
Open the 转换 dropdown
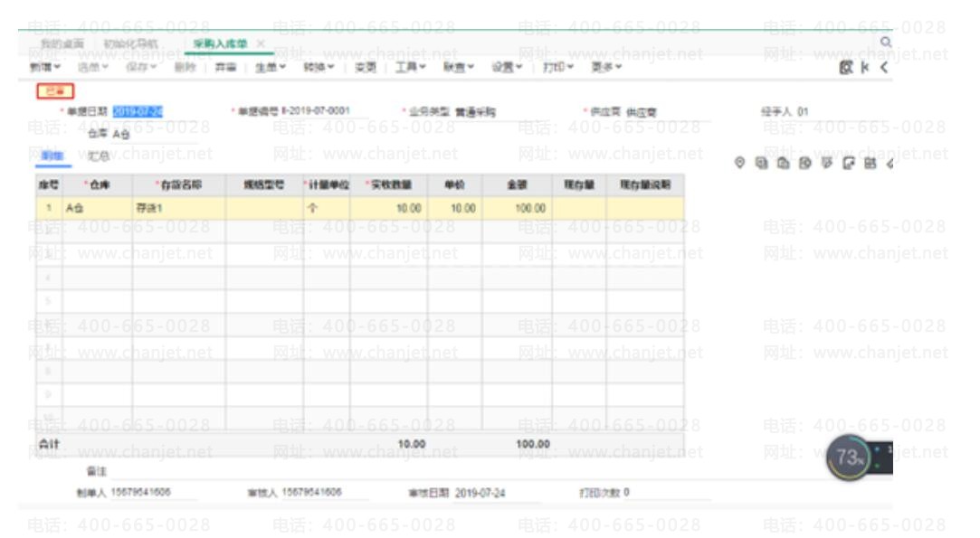[319, 67]
